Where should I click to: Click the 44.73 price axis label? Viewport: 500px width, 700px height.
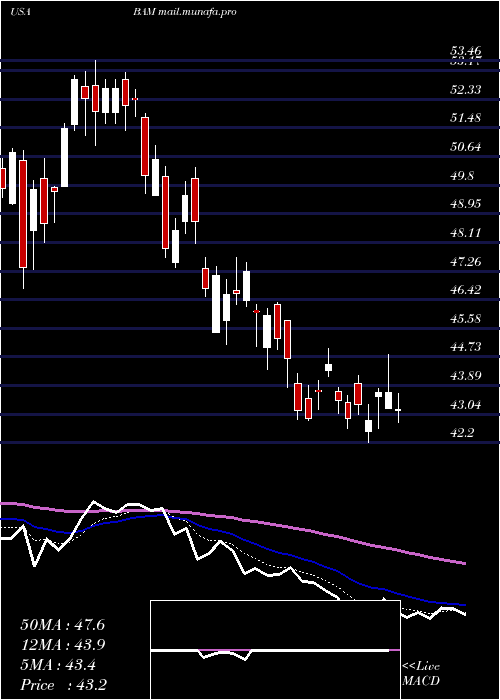466,347
